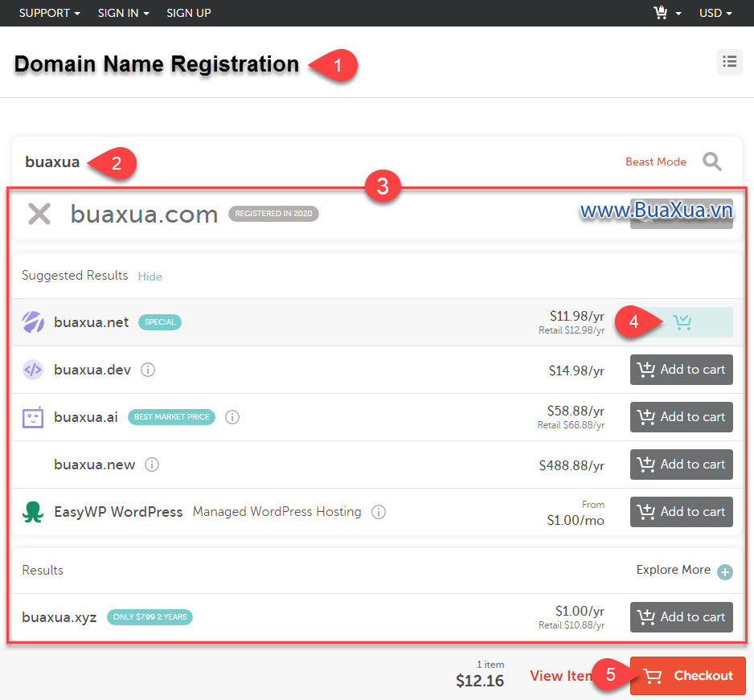The image size is (754, 700).
Task: Click the X icon beside buaxua.com
Action: [x=39, y=214]
